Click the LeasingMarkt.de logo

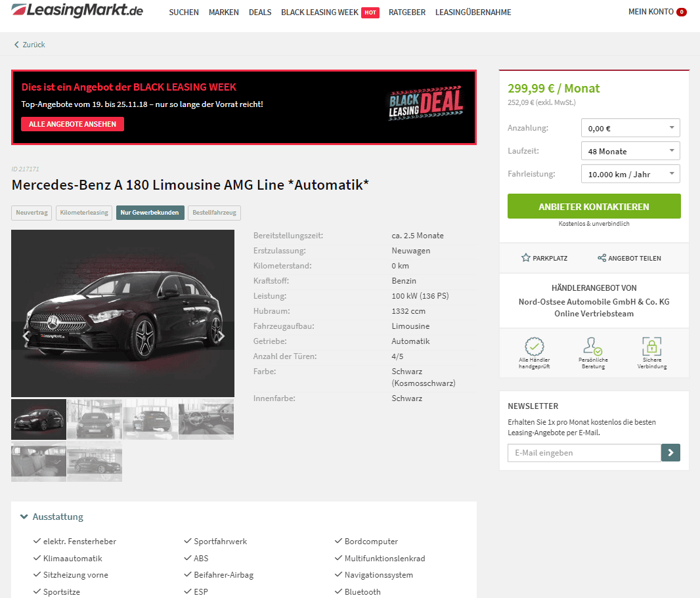(77, 11)
